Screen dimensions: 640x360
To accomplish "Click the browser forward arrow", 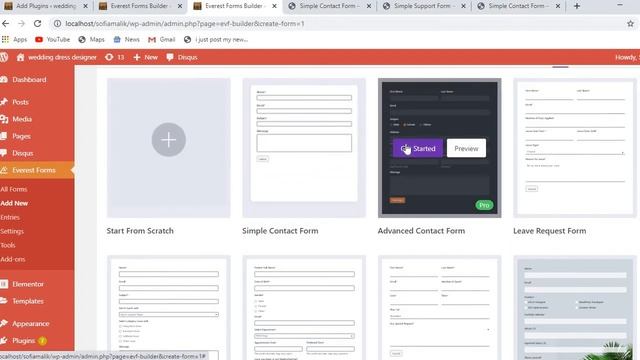I will 21,24.
